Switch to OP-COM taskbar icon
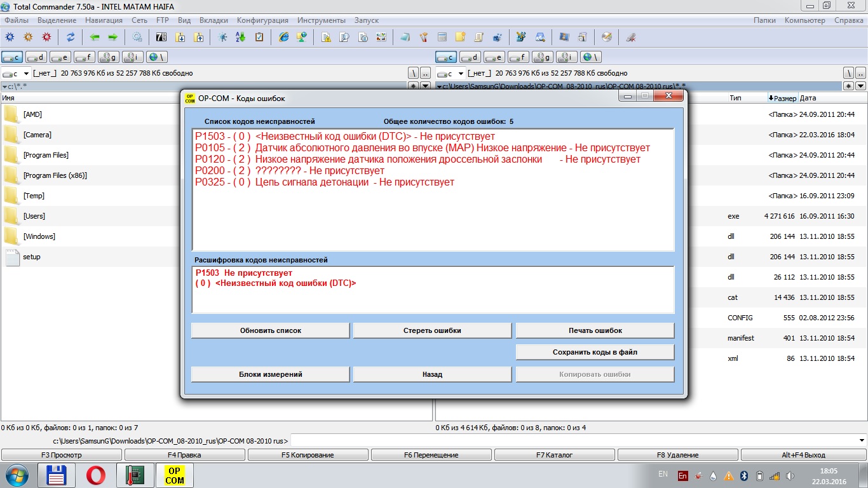 (174, 475)
